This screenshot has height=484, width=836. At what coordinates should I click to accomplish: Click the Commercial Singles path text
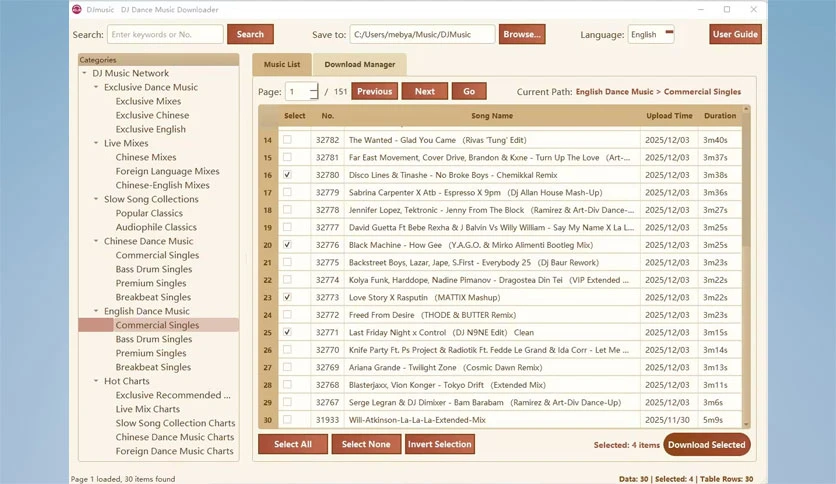(x=702, y=92)
